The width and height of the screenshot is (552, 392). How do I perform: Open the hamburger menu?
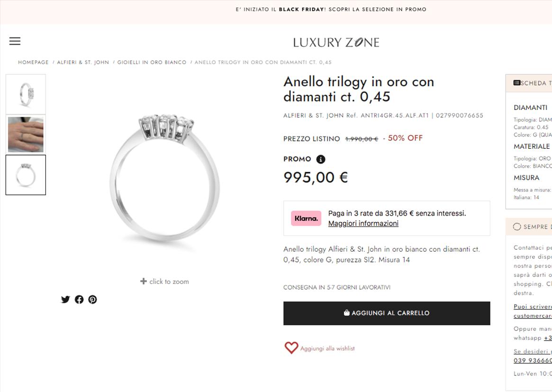(x=15, y=41)
